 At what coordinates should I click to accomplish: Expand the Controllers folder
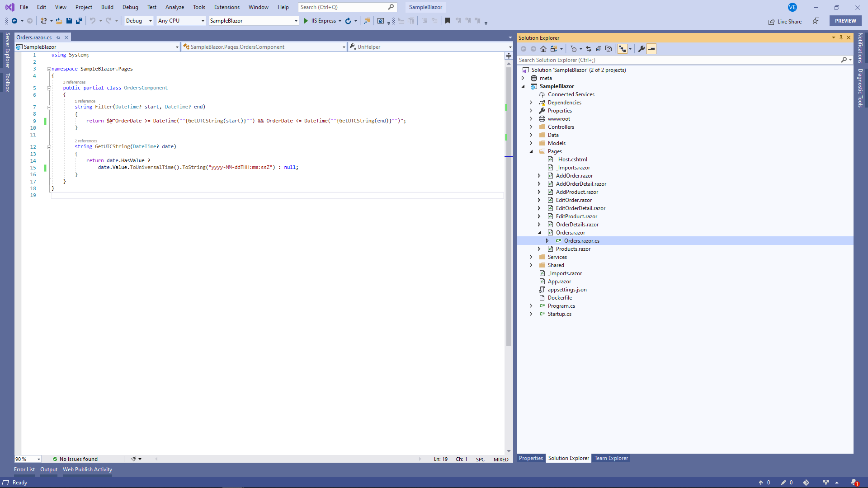pyautogui.click(x=531, y=127)
